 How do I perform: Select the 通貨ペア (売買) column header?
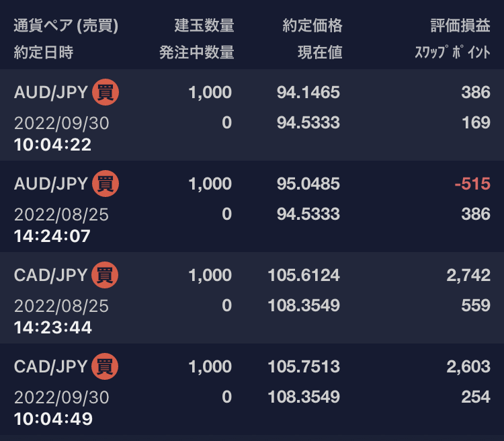click(66, 26)
